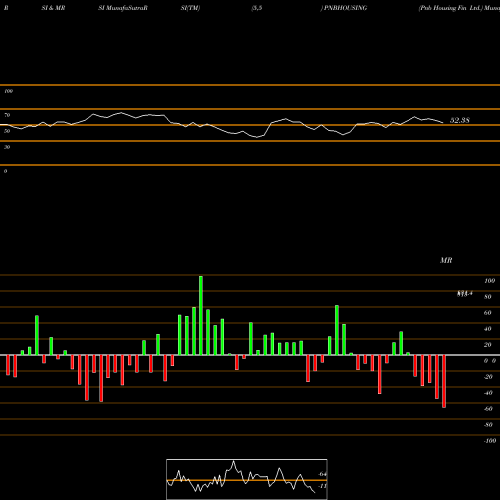Click the ') PNBHOUSING' ticker symbol text
Image resolution: width=500 pixels, height=500 pixels.
[344, 8]
